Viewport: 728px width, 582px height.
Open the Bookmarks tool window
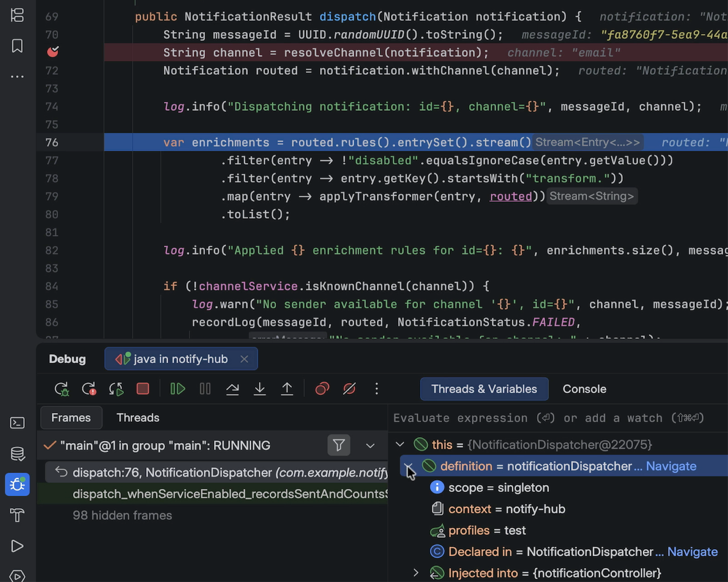(17, 46)
